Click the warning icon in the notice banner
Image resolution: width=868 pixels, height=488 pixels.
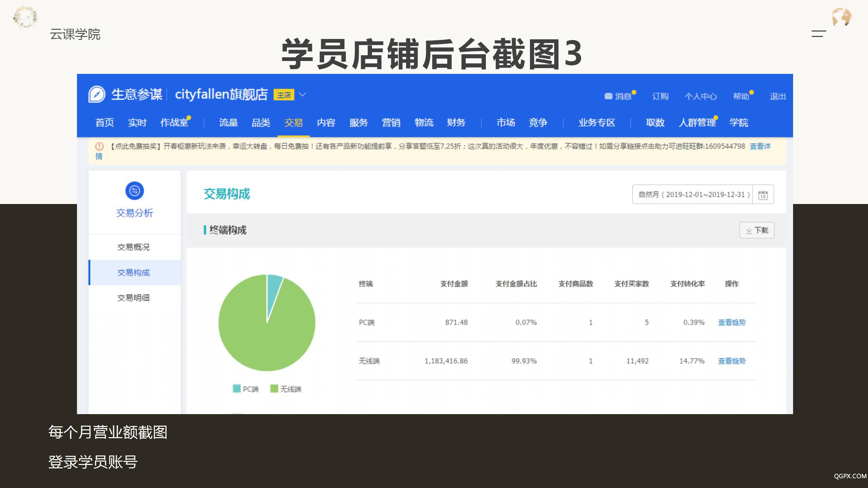click(x=99, y=146)
